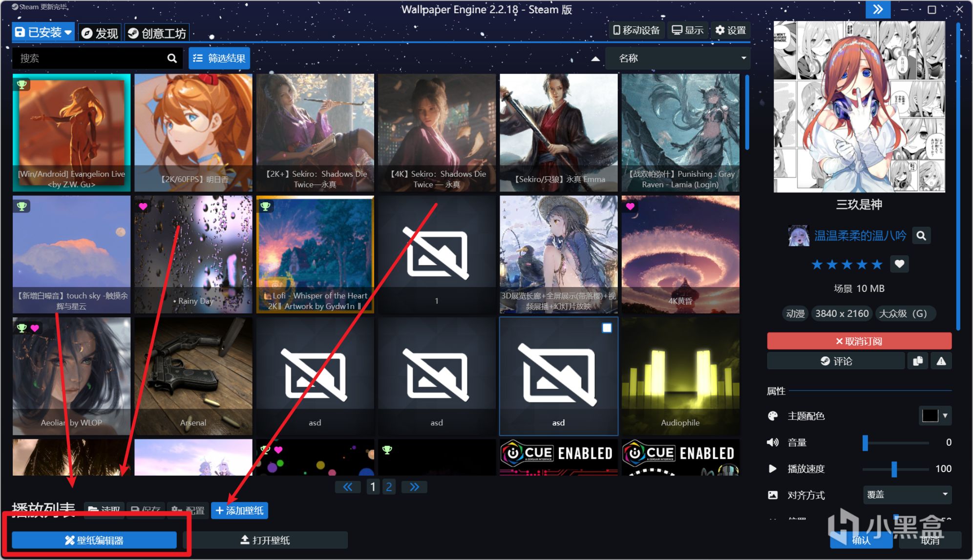Click into the 搜索 search field

click(91, 58)
